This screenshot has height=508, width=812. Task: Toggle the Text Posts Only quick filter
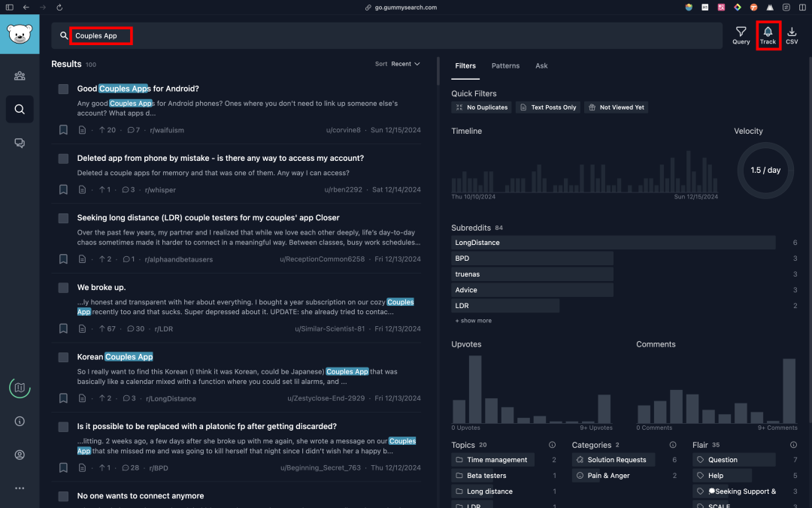click(x=548, y=107)
